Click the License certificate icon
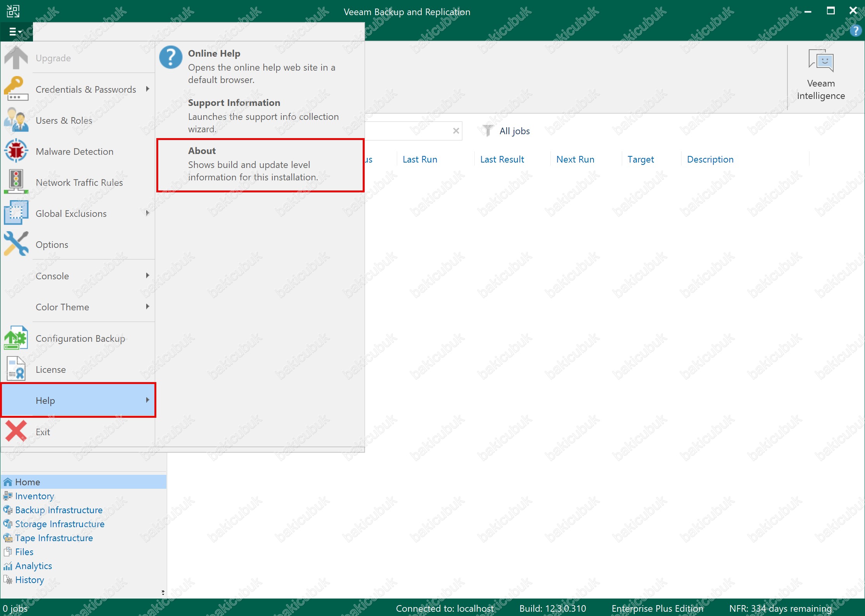865x616 pixels. coord(16,369)
